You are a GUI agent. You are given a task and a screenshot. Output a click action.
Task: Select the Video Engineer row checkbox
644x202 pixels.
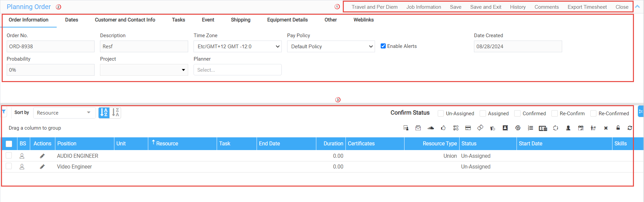(9, 166)
